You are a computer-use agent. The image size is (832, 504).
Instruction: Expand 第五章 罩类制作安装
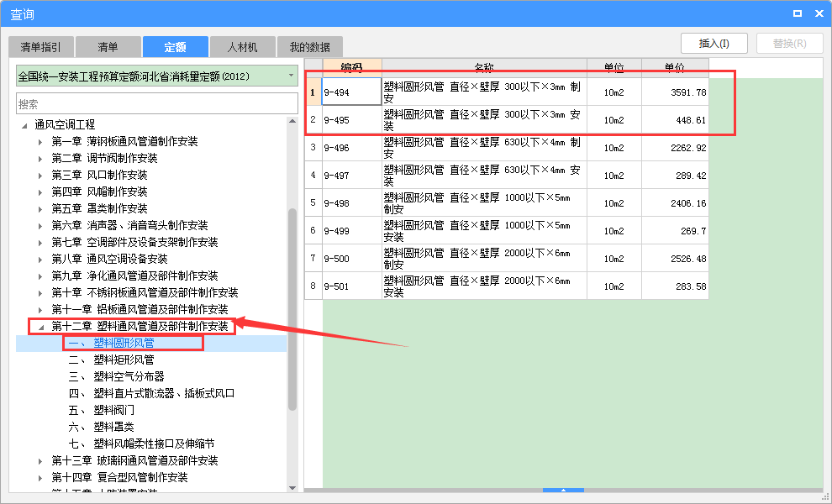tap(40, 209)
